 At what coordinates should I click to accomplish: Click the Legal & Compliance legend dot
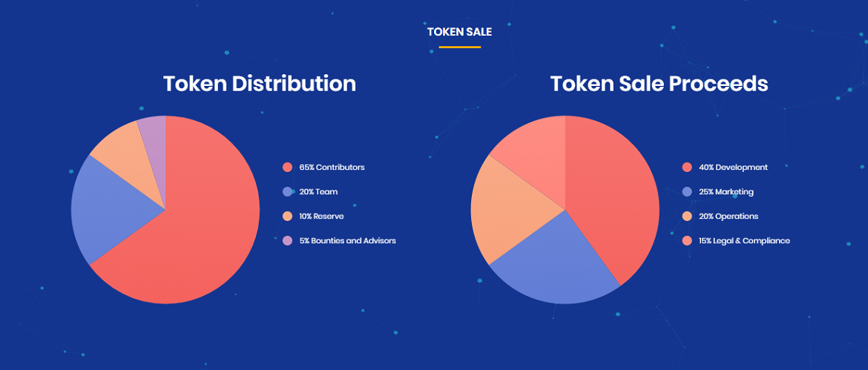pos(687,240)
